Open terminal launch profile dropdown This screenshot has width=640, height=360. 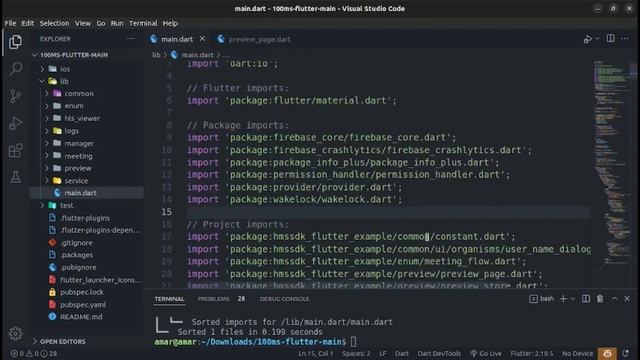(573, 299)
